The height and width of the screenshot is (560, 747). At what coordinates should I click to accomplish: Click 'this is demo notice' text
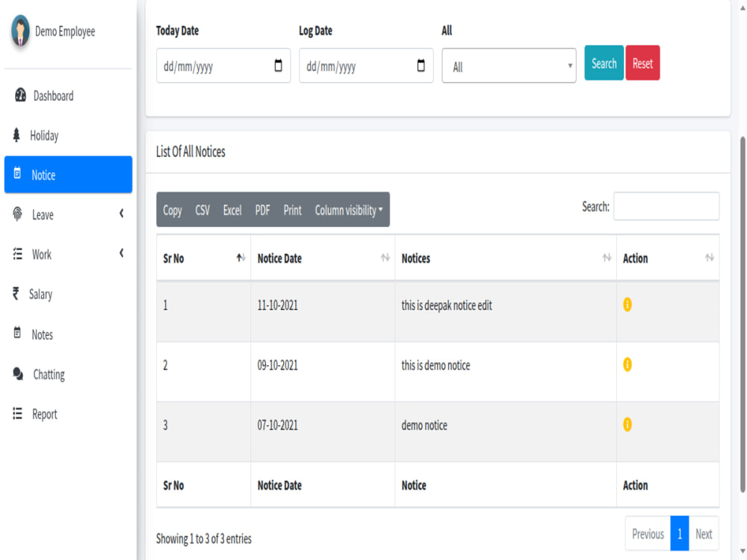[x=436, y=365]
